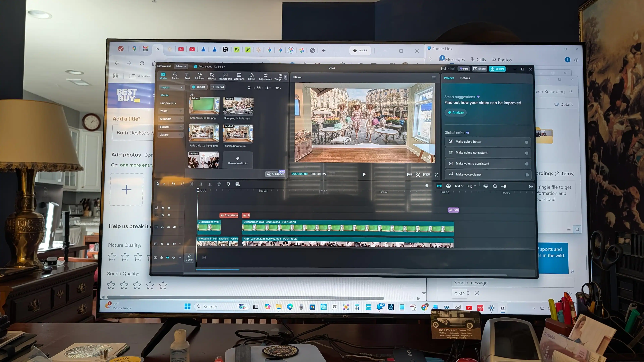This screenshot has height=362, width=644.
Task: Click the microphone voiceover record icon
Action: tap(427, 186)
